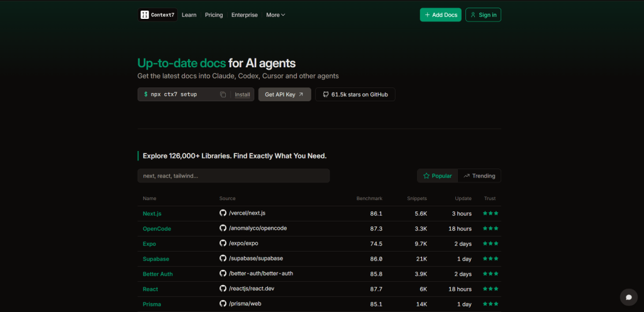Open the Expo library
Viewport: 644px width, 312px height.
pos(150,244)
